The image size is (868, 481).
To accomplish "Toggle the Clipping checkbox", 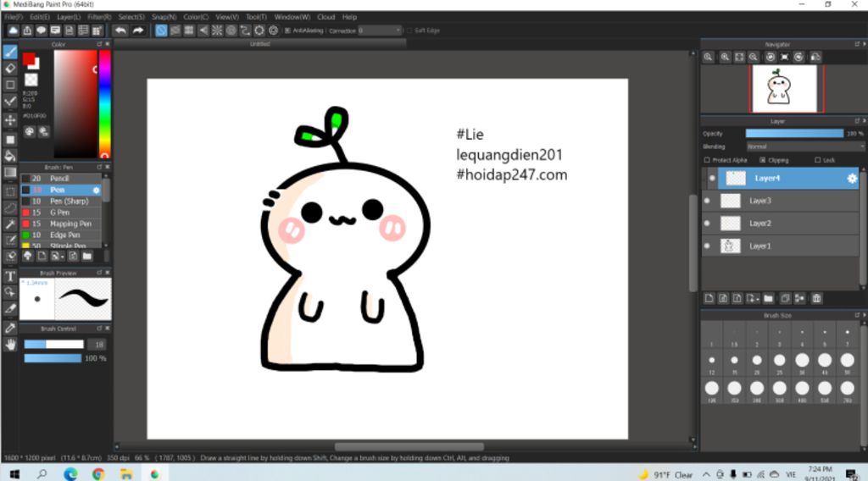I will (x=762, y=160).
